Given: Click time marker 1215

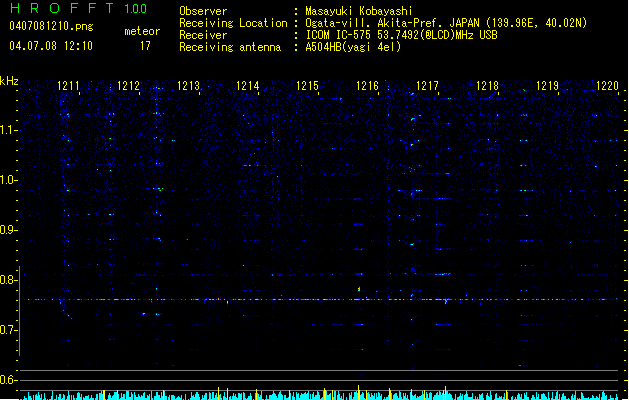Looking at the screenshot, I should 308,86.
